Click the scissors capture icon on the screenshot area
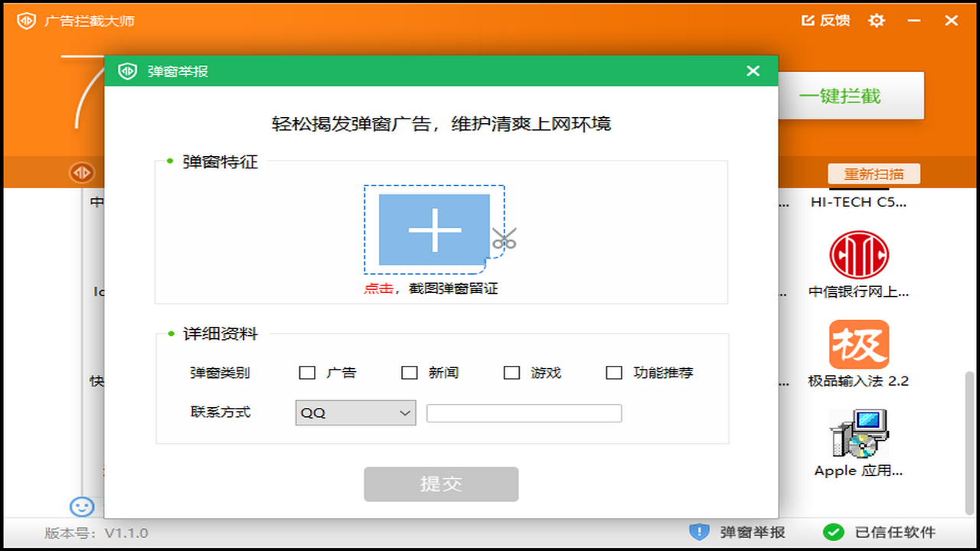Viewport: 980px width, 551px height. point(505,240)
